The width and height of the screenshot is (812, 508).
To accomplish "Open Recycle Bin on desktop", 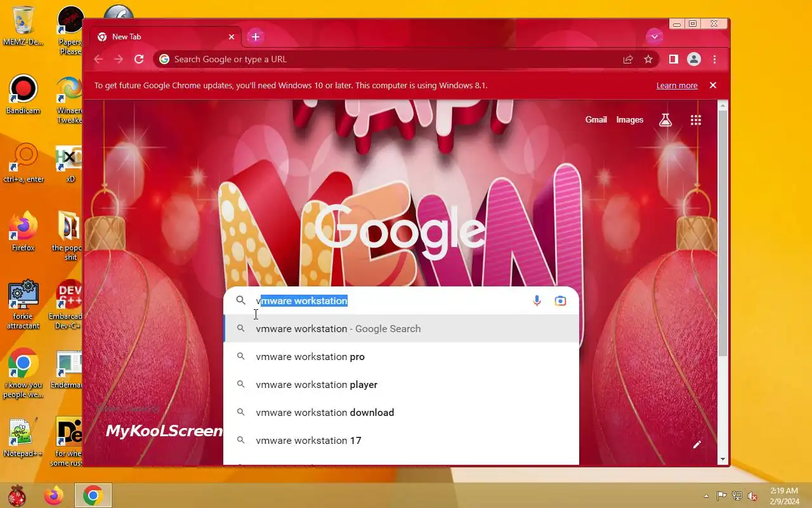I will [23, 26].
